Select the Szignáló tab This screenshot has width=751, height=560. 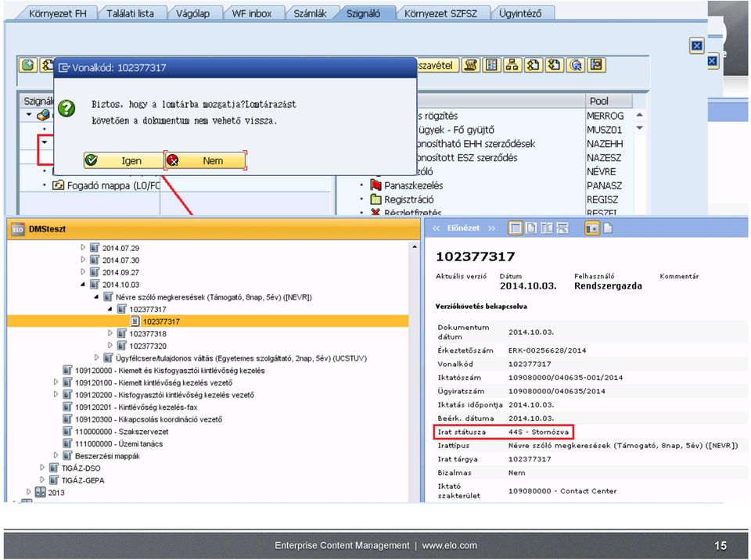pyautogui.click(x=364, y=13)
